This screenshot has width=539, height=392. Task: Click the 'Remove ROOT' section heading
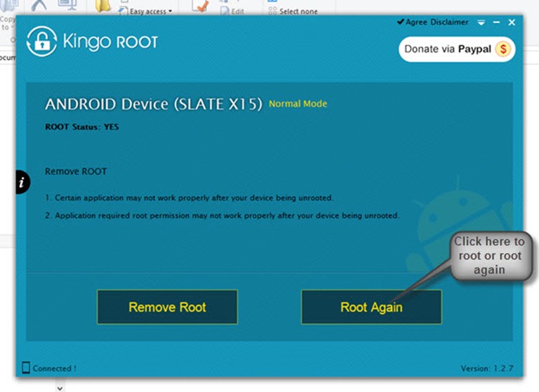pyautogui.click(x=76, y=171)
